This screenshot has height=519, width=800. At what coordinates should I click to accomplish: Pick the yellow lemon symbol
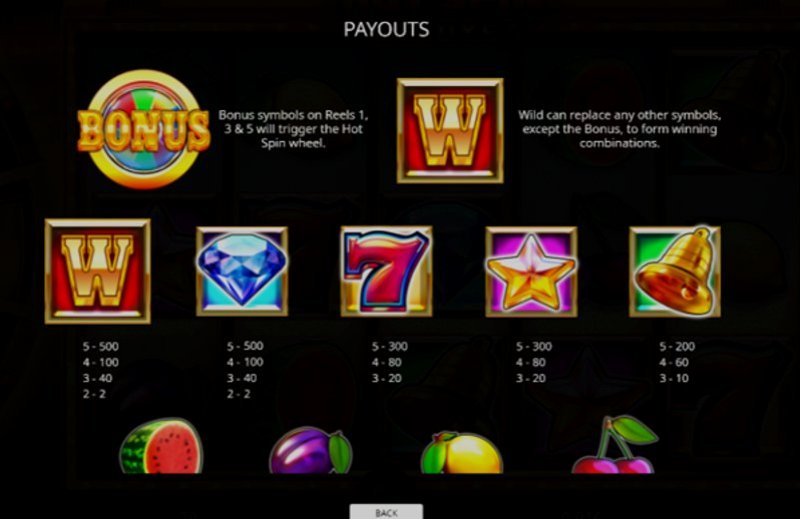(x=462, y=453)
